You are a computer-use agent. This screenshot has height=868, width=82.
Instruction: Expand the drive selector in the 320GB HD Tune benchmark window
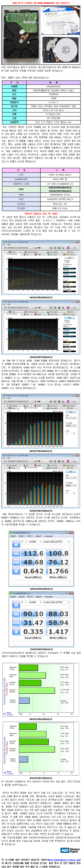tap(34, 308)
